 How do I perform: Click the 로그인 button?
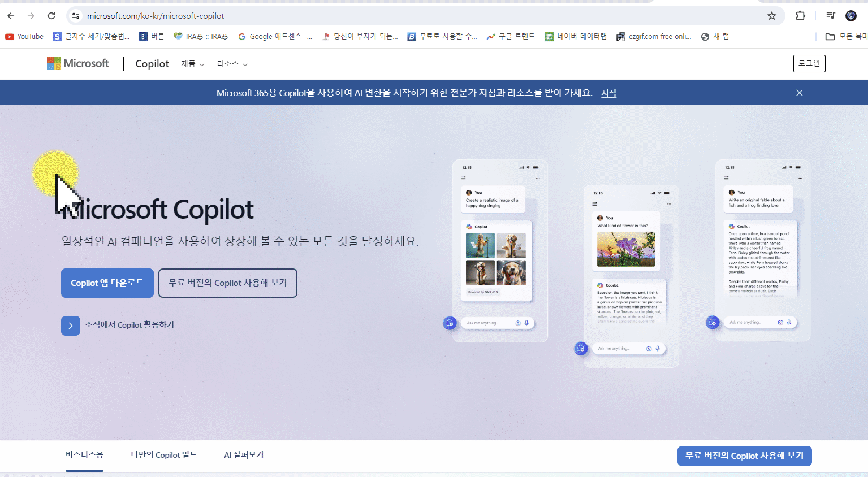point(809,63)
